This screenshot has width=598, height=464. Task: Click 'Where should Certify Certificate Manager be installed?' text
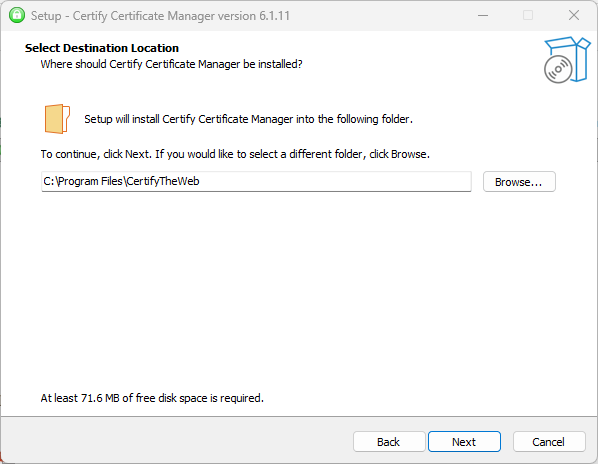point(172,64)
